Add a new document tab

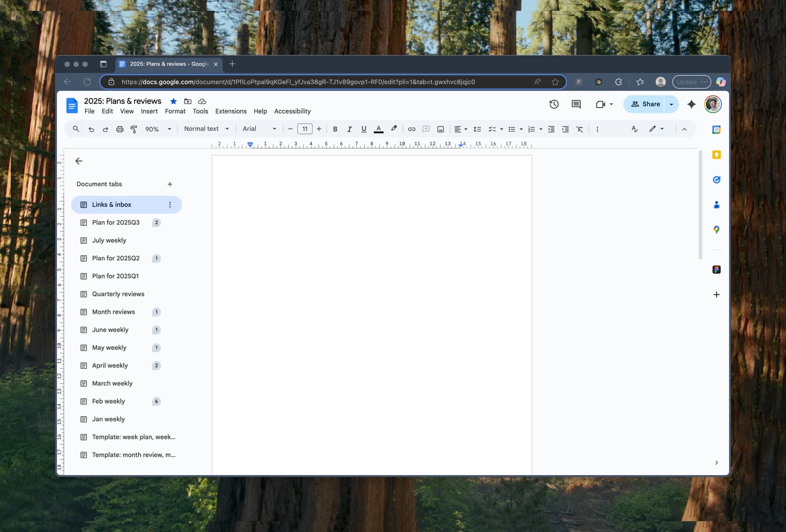[170, 184]
